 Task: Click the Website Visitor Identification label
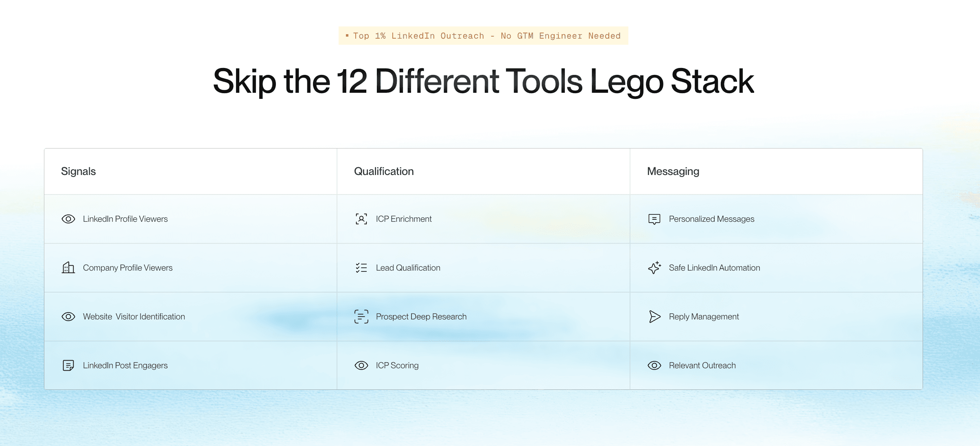(x=134, y=317)
